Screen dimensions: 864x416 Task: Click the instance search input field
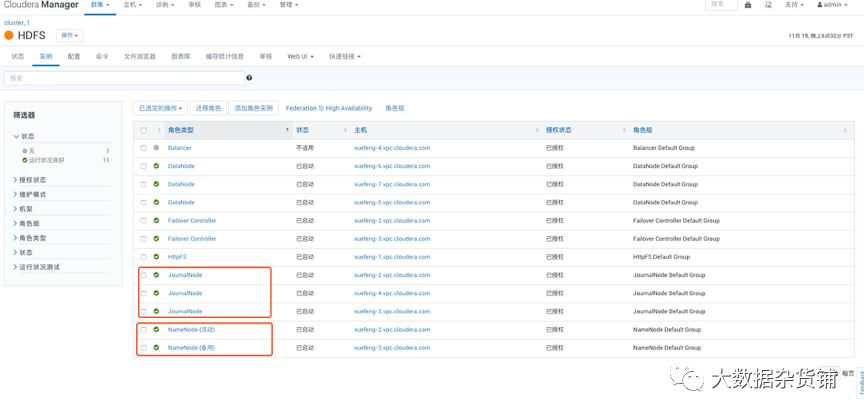[x=124, y=78]
